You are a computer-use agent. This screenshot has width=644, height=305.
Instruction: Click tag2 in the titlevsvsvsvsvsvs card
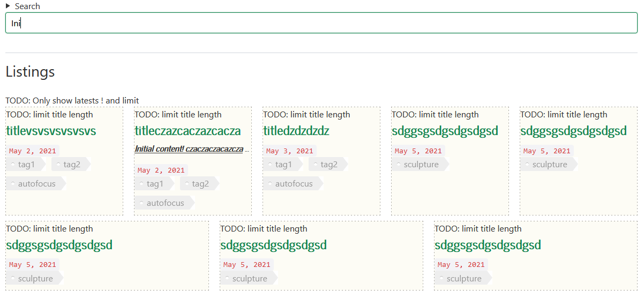(71, 165)
